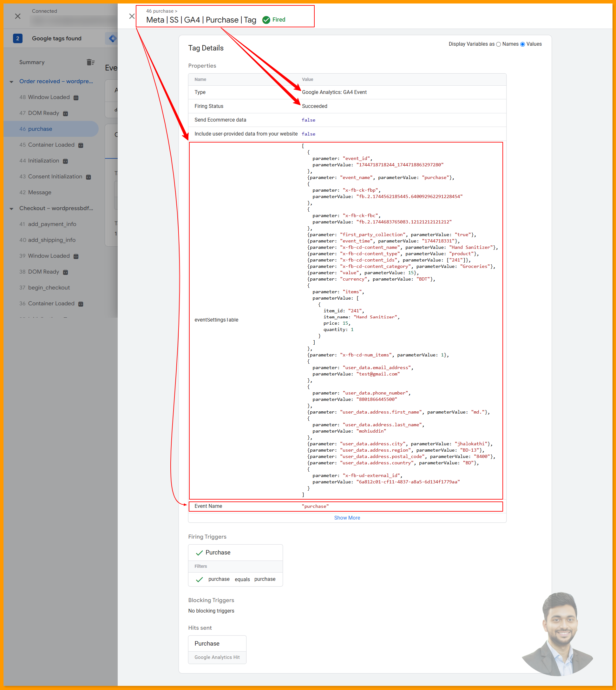Image resolution: width=616 pixels, height=690 pixels.
Task: Click icon beside 47 DOM Ready
Action: coord(66,114)
